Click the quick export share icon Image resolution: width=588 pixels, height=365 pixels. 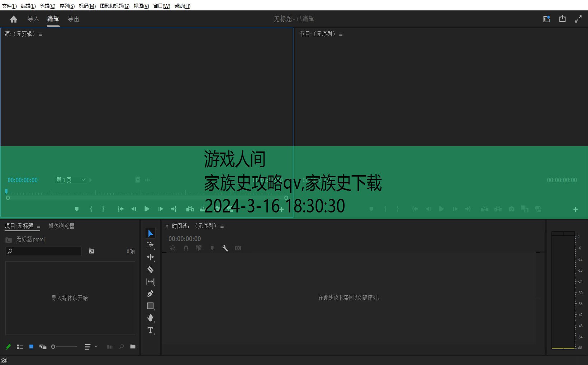562,19
